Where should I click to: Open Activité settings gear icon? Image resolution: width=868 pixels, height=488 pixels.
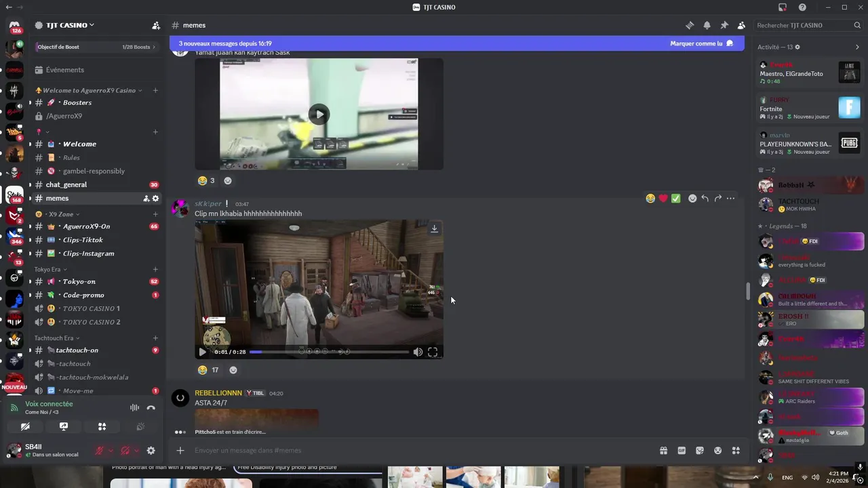(x=797, y=47)
